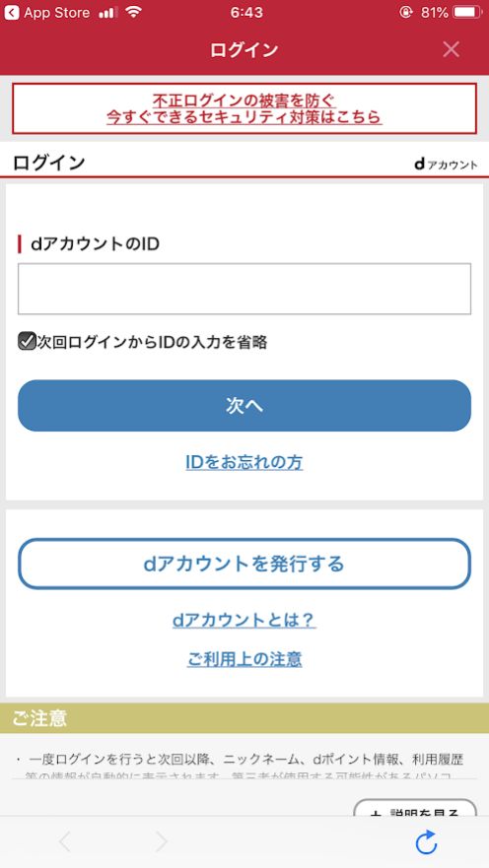489x868 pixels.
Task: Focus the dアカウントのID input field
Action: [x=244, y=289]
